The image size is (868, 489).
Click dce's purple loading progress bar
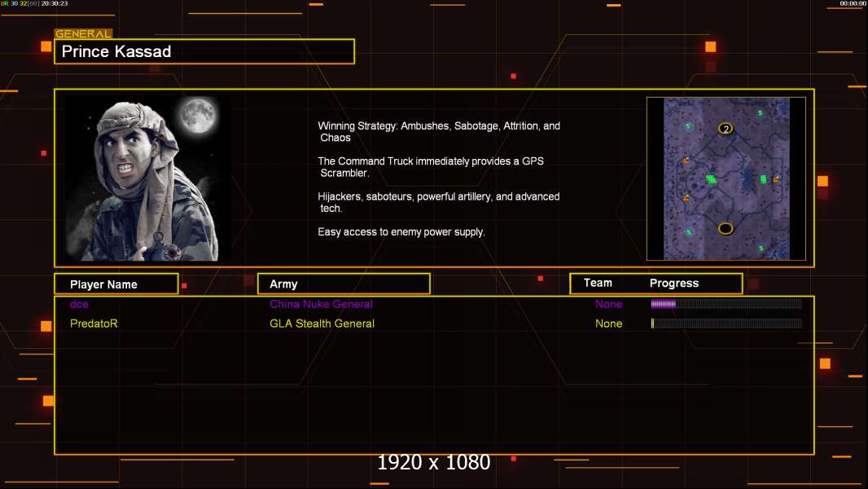pos(726,303)
